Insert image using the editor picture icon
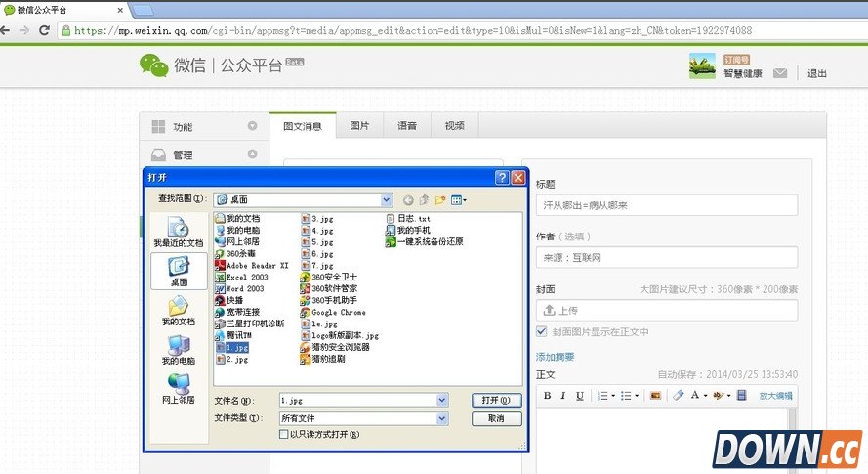The width and height of the screenshot is (868, 474). click(x=655, y=395)
